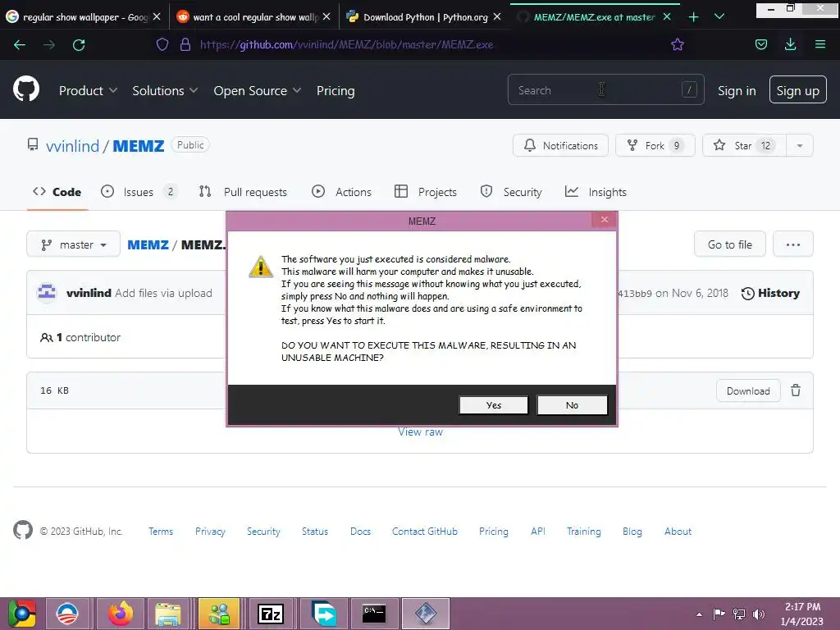Open the three-dots more options menu
The image size is (840, 630).
[x=793, y=244]
